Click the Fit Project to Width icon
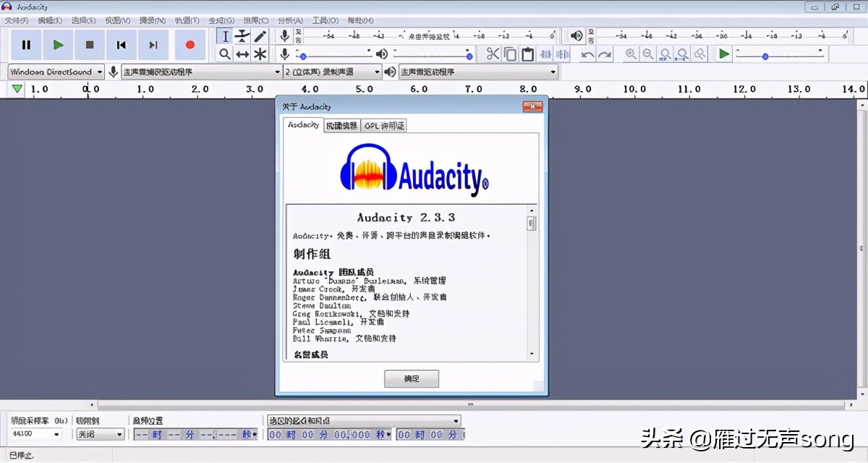Image resolution: width=868 pixels, height=463 pixels. (x=682, y=54)
